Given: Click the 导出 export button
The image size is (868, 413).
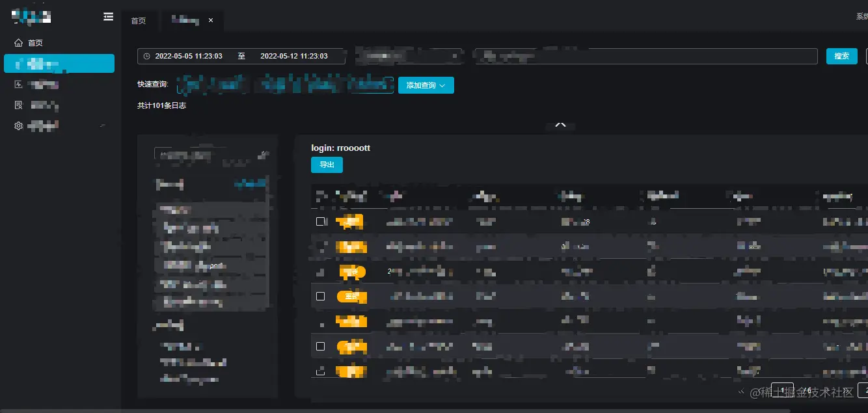Looking at the screenshot, I should tap(327, 165).
